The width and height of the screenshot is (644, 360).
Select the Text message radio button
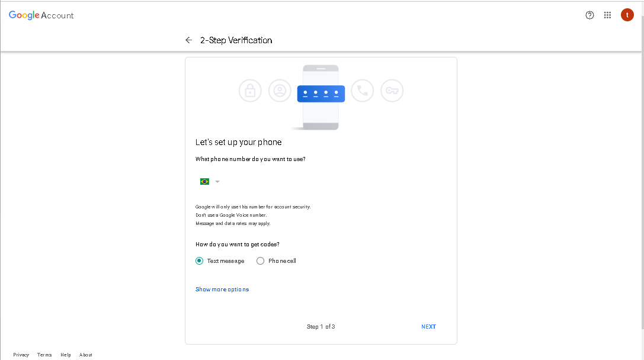[199, 261]
